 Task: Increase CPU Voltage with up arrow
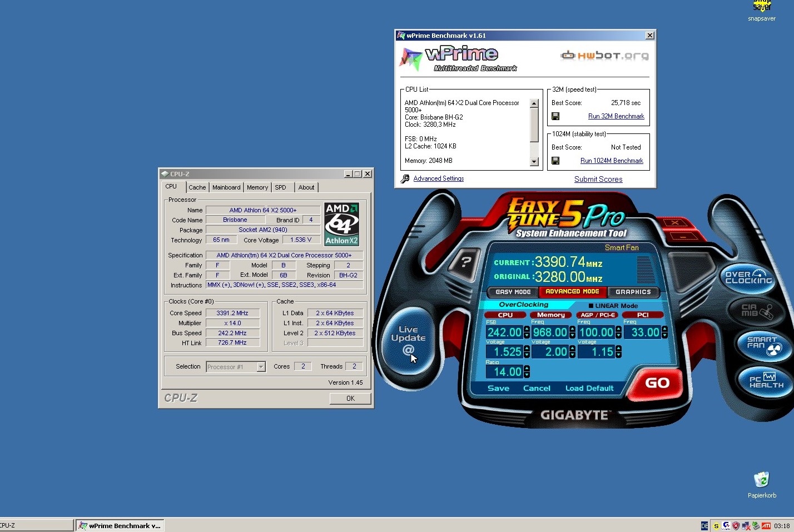527,349
